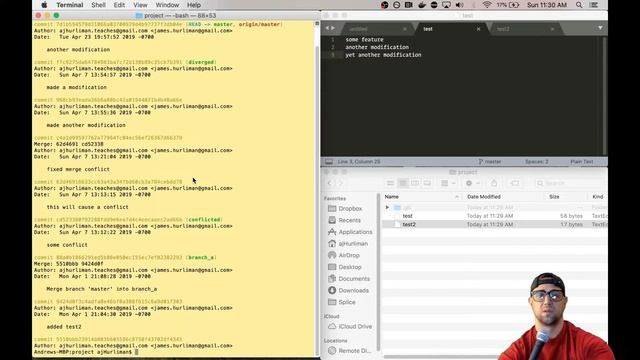Open Finder group-by dropdown
Screen dimensions: 640x360
tap(448, 183)
